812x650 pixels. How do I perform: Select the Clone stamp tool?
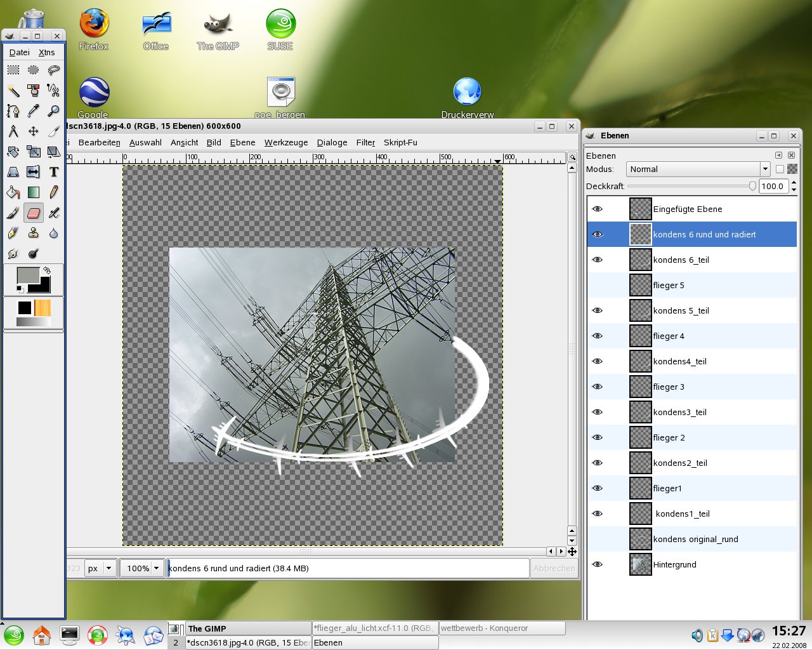click(34, 233)
